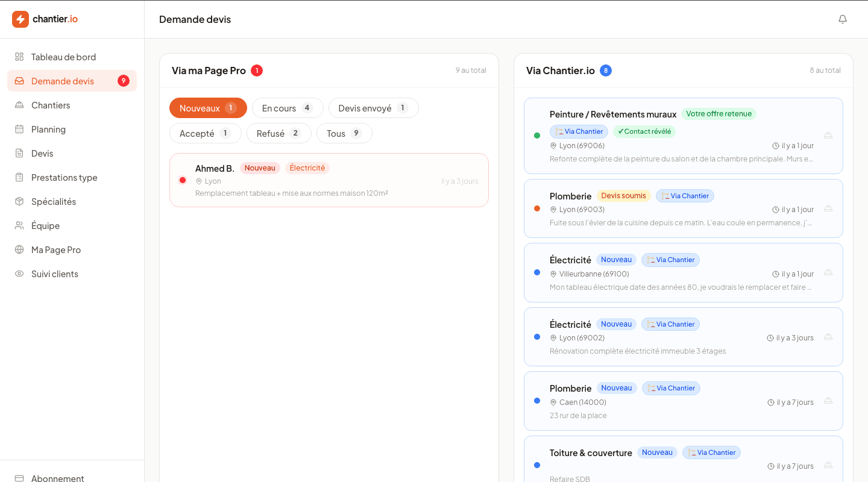868x482 pixels.
Task: Select the Nouveaux filter tab
Action: pos(208,108)
